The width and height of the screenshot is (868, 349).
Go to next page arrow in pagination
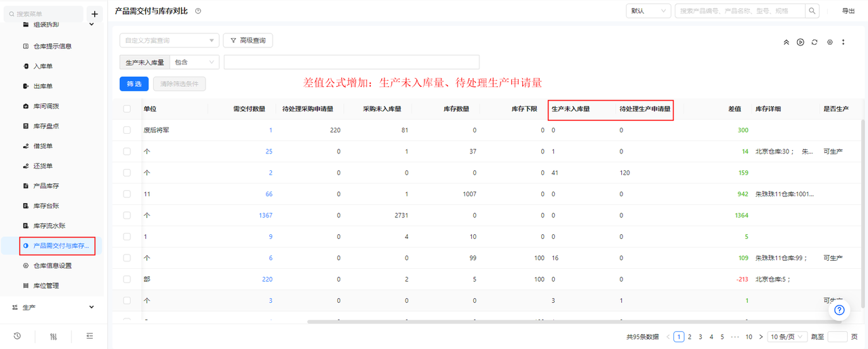click(x=761, y=336)
